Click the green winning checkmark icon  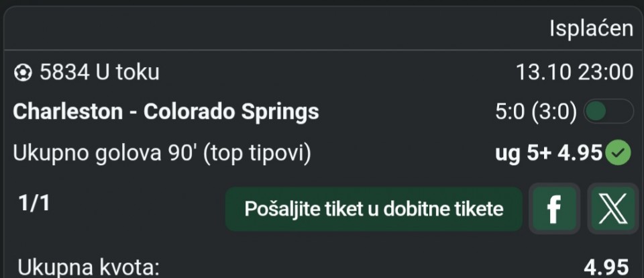coord(618,154)
